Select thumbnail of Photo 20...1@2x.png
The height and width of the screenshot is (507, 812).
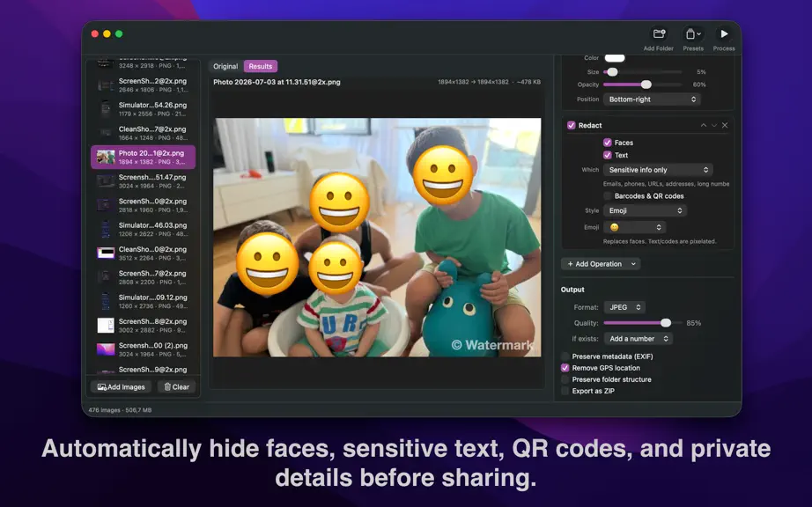(x=106, y=158)
